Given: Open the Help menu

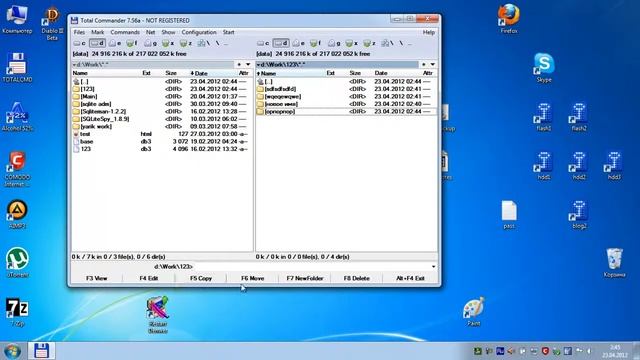Looking at the screenshot, I should 429,32.
